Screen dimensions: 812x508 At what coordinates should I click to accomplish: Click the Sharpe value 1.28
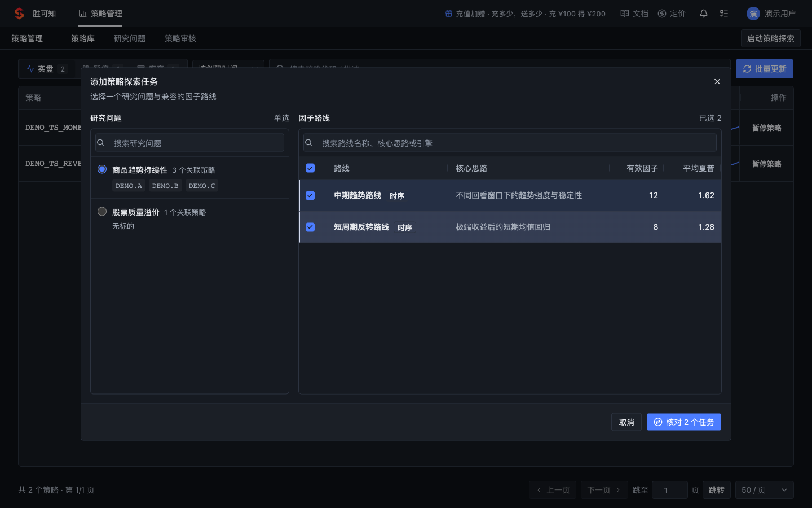pos(706,227)
